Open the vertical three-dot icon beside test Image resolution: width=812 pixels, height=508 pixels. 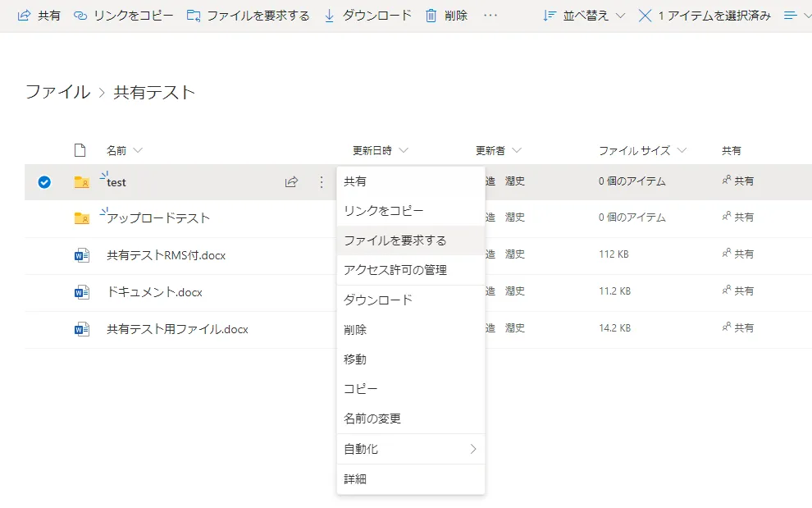pos(321,182)
